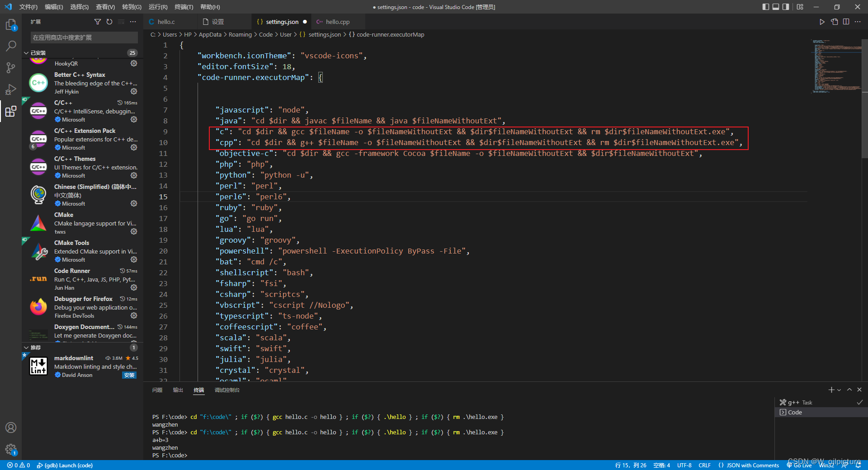This screenshot has height=470, width=868.
Task: Click Go Live in the status bar
Action: pyautogui.click(x=799, y=465)
